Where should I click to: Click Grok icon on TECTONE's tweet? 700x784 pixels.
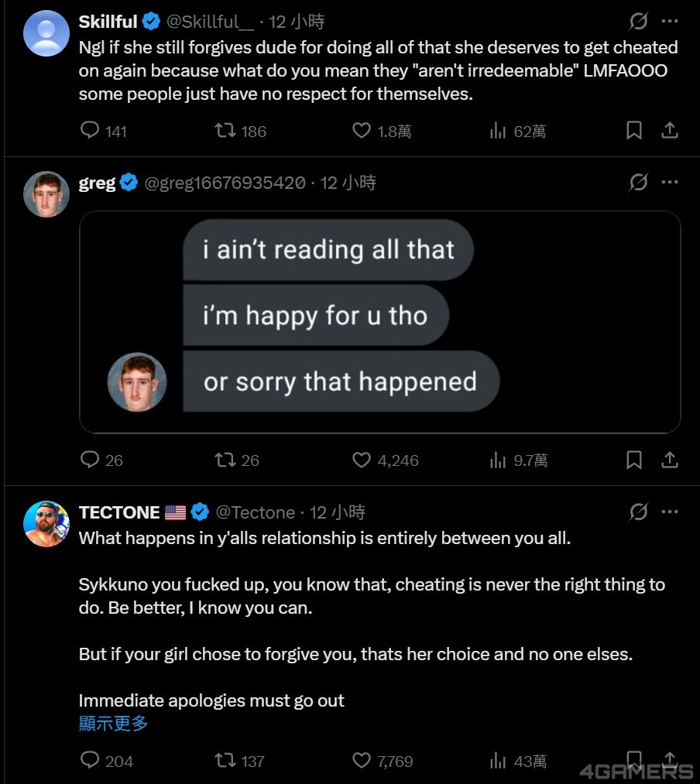tap(639, 512)
